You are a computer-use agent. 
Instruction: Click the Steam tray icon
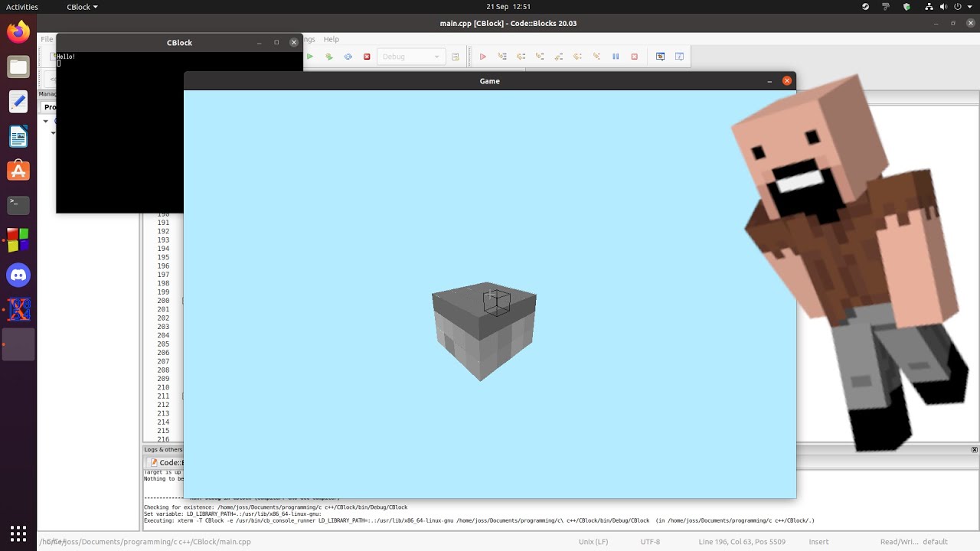[x=866, y=7]
